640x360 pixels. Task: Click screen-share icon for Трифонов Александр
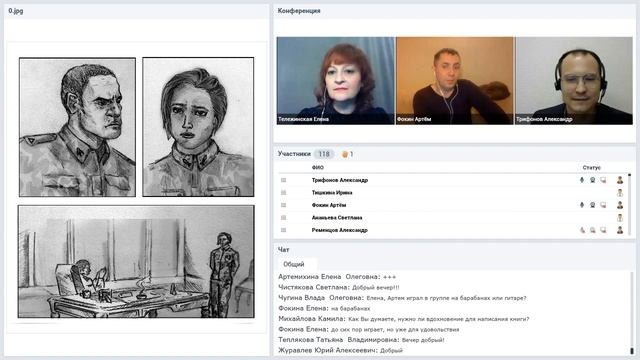coord(603,180)
